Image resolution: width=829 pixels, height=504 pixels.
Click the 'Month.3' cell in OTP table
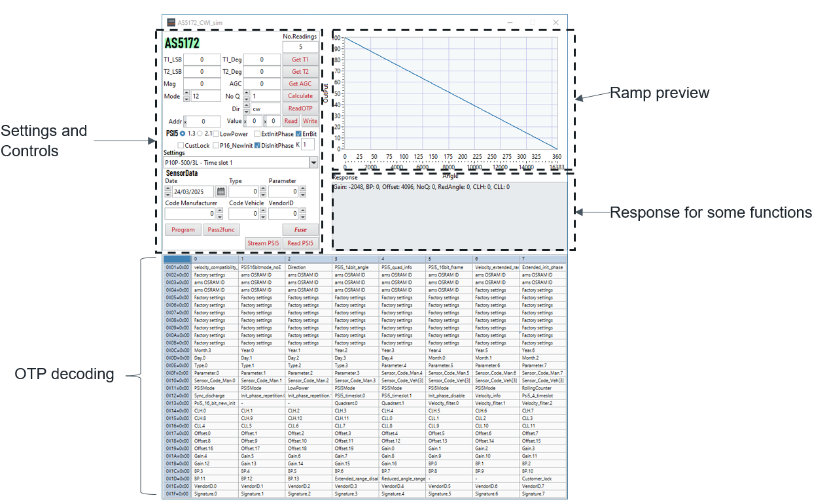215,350
